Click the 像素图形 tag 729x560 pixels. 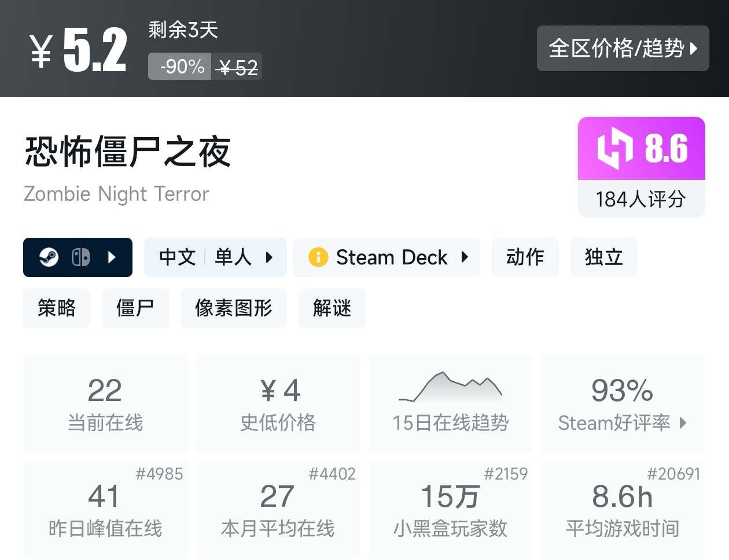233,308
